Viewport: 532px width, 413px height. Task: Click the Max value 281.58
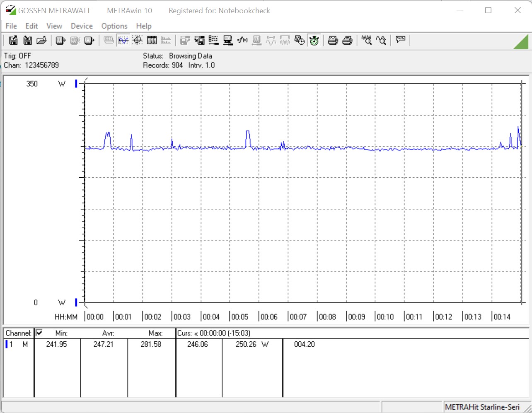click(x=151, y=344)
